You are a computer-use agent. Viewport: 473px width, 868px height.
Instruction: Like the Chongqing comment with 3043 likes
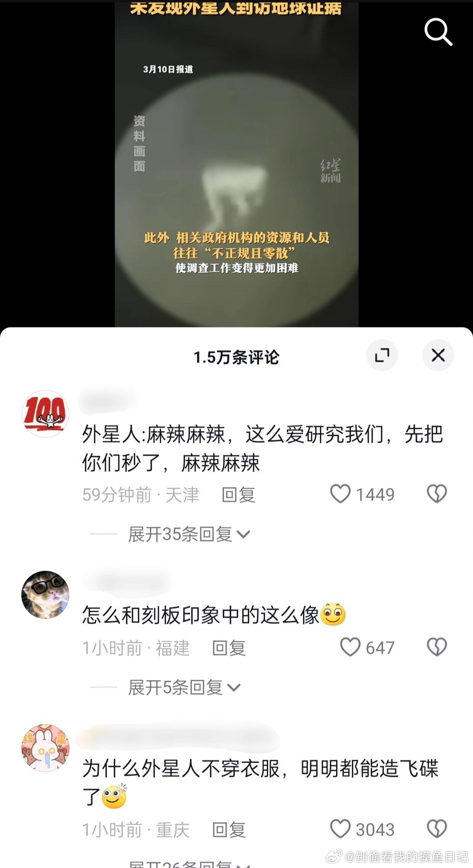pos(340,829)
